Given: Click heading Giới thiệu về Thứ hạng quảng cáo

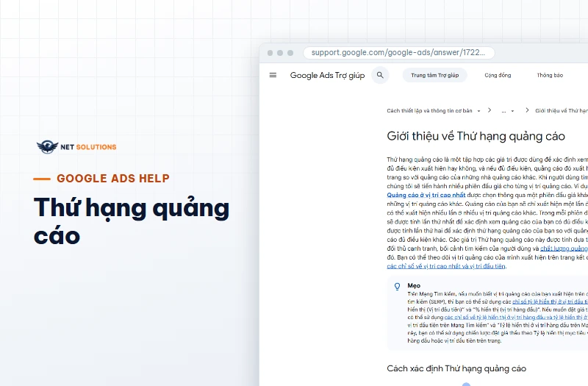Looking at the screenshot, I should pos(476,136).
